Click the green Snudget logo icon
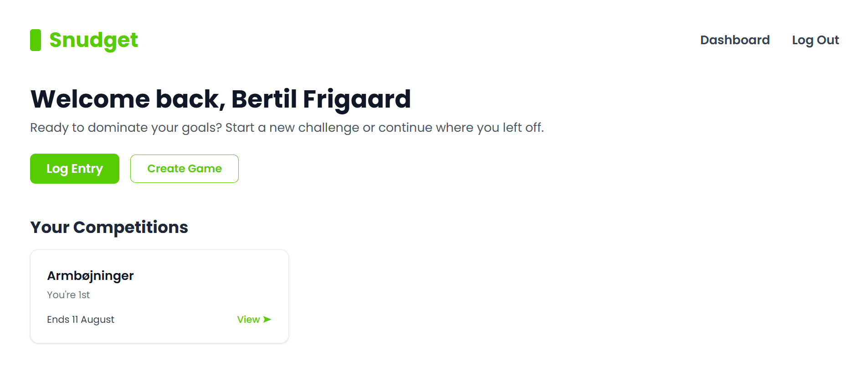868x372 pixels. [36, 40]
